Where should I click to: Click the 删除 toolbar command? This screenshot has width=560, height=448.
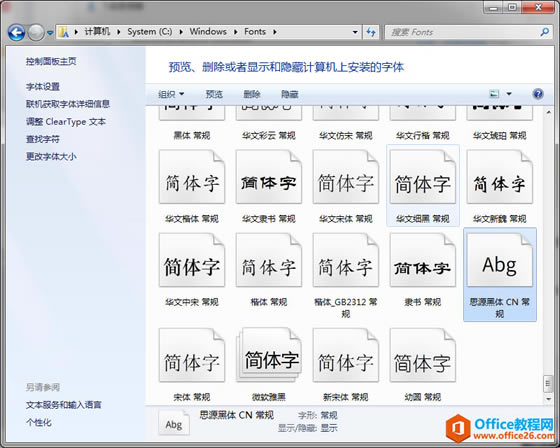point(252,94)
